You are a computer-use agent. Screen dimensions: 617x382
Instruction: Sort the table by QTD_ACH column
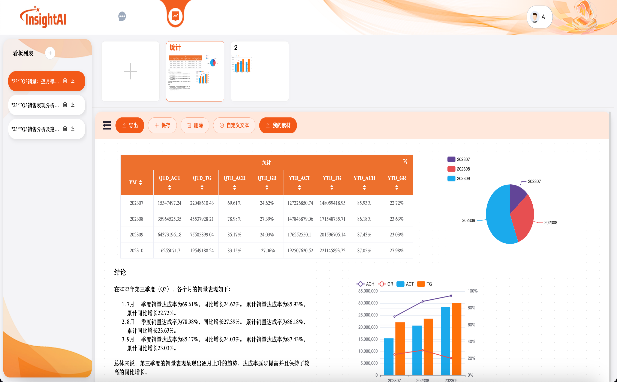[x=235, y=188]
